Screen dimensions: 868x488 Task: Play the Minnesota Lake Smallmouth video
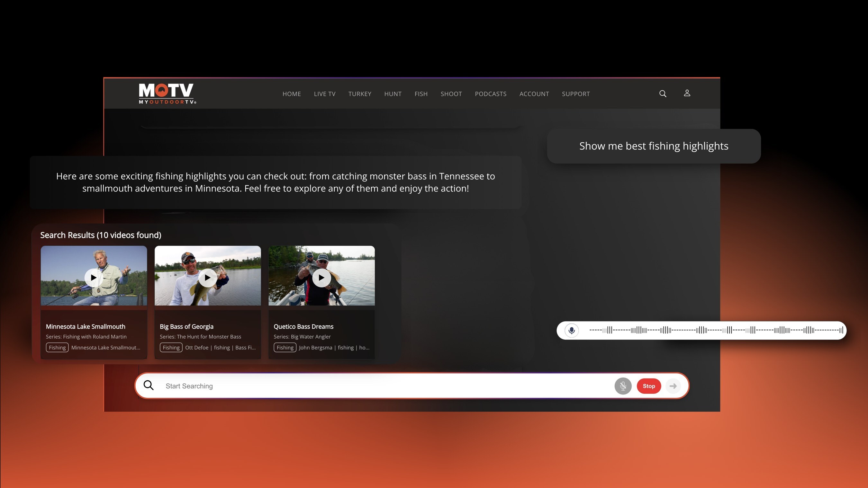[x=93, y=278]
